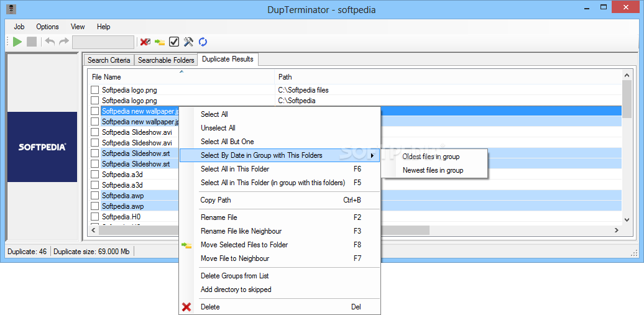
Task: Choose Unselect All from the context menu
Action: (x=218, y=128)
